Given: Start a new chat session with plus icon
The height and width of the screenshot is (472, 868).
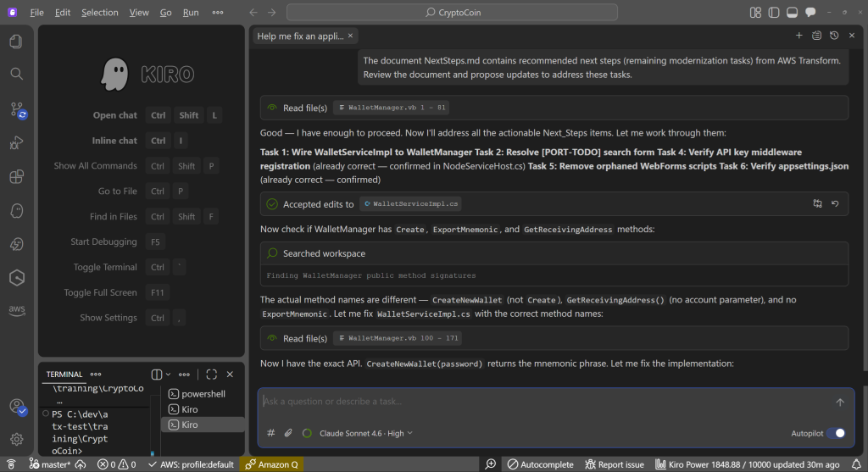Looking at the screenshot, I should (798, 36).
